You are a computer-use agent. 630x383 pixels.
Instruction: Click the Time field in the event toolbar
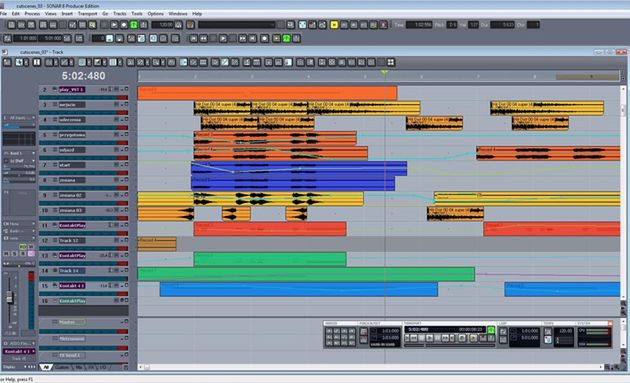[x=419, y=25]
